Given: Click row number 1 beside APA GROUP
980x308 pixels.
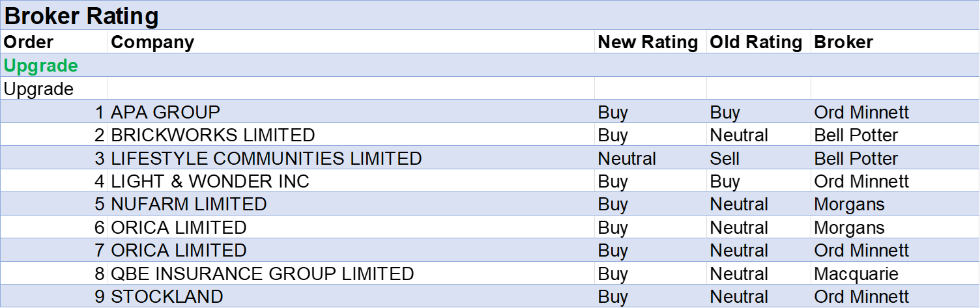Looking at the screenshot, I should [99, 112].
